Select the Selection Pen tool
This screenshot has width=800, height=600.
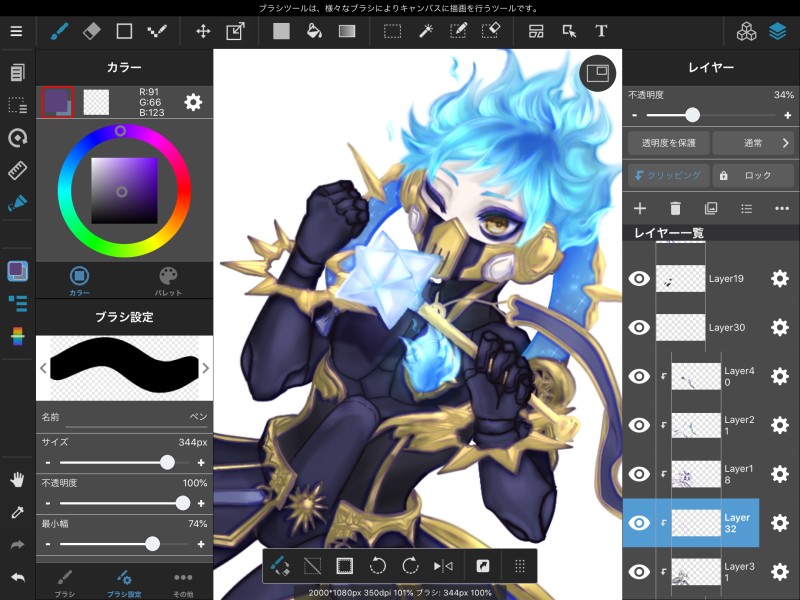coord(458,32)
